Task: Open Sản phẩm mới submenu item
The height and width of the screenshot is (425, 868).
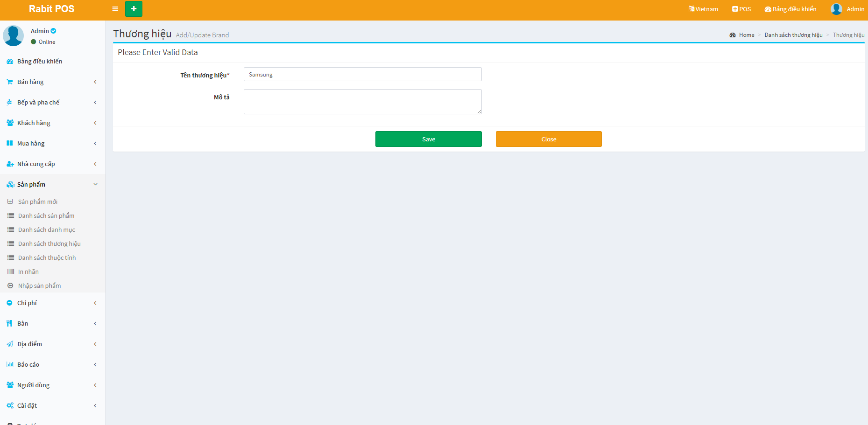Action: coord(38,202)
